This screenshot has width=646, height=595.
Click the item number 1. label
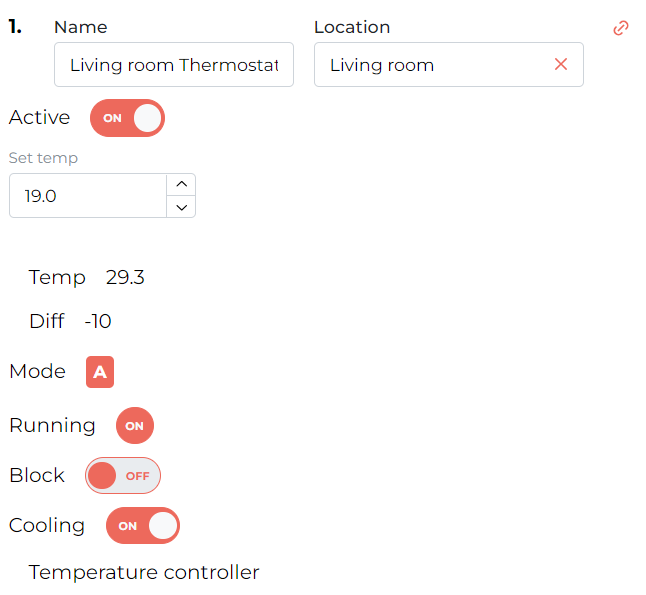pyautogui.click(x=15, y=27)
